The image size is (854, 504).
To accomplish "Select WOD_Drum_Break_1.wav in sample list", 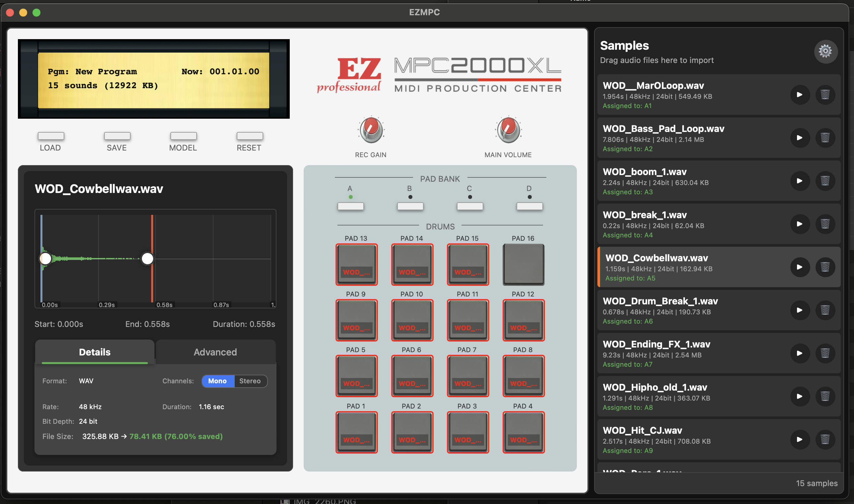I will click(x=719, y=310).
